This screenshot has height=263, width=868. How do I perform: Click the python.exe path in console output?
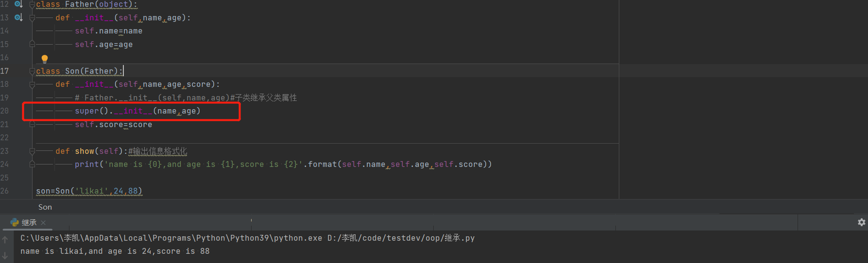tap(171, 238)
